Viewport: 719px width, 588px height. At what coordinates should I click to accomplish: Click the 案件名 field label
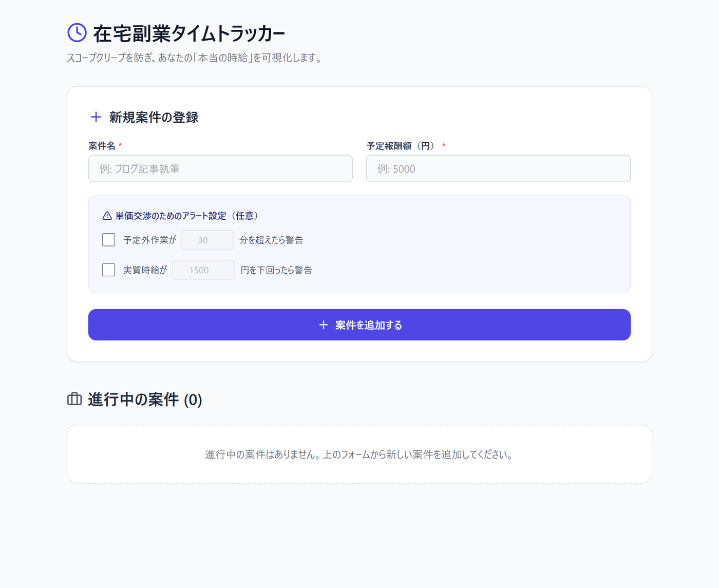click(102, 146)
